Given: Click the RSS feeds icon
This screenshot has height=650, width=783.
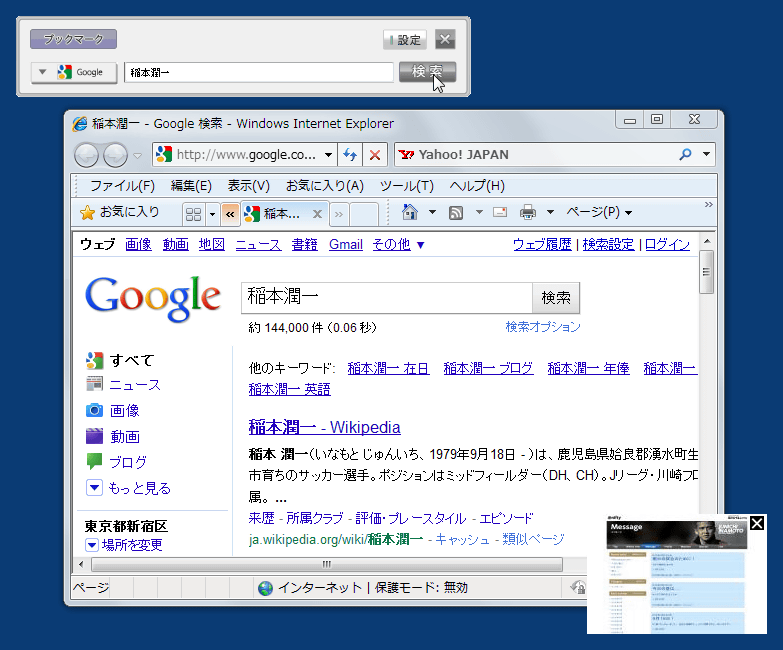Looking at the screenshot, I should tap(455, 213).
